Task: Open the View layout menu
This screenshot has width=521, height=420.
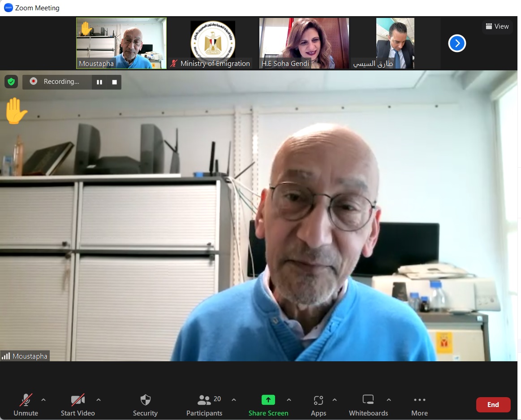Action: [x=497, y=26]
